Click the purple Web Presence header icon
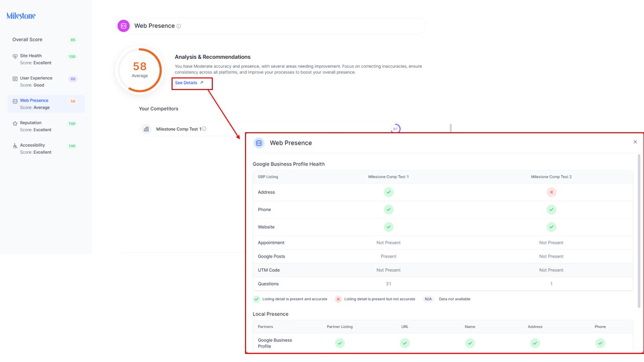 point(123,26)
